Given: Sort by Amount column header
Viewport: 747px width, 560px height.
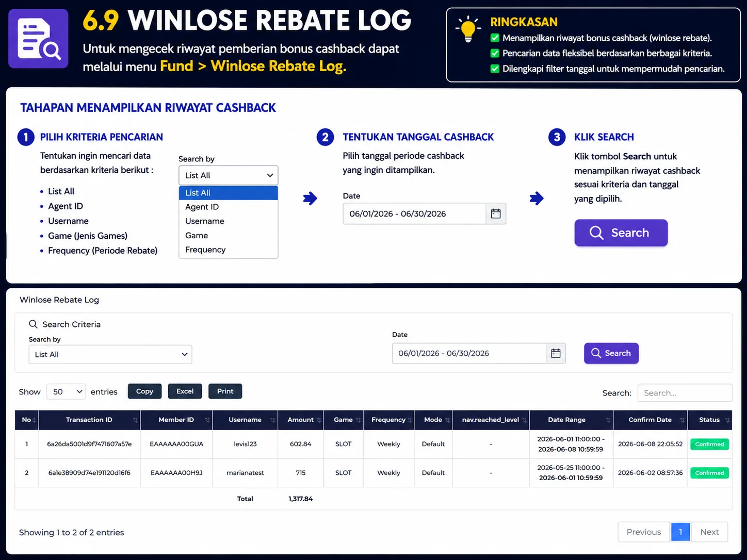Looking at the screenshot, I should pyautogui.click(x=301, y=420).
